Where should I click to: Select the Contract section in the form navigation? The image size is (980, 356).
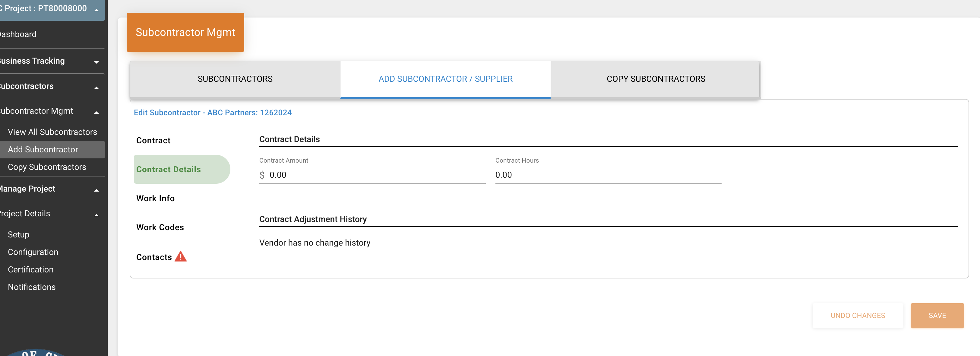153,140
